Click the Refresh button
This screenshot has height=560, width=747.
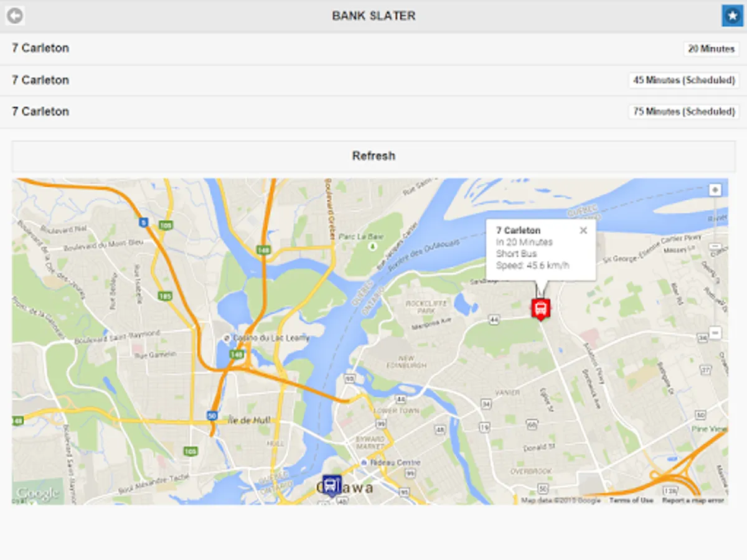(x=374, y=156)
